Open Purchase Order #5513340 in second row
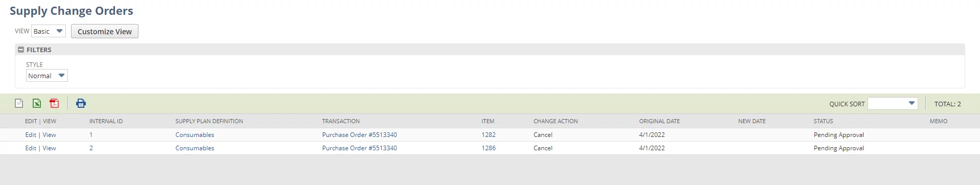 359,148
